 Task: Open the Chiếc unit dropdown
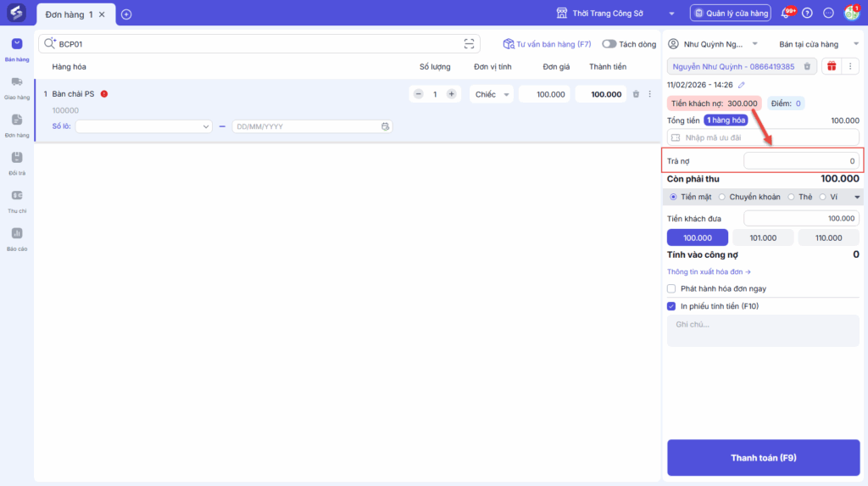pos(492,94)
